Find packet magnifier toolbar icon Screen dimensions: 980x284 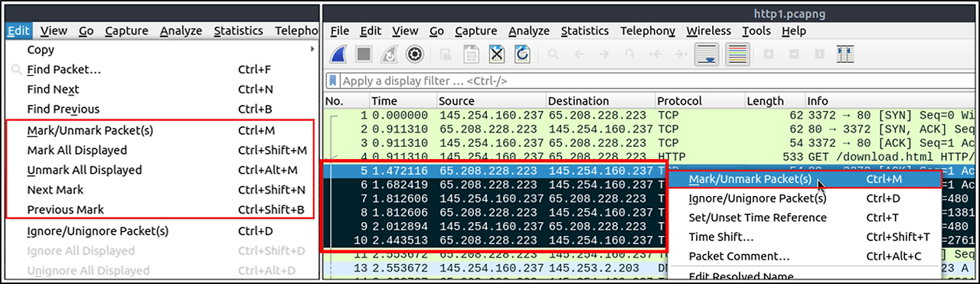pyautogui.click(x=554, y=54)
